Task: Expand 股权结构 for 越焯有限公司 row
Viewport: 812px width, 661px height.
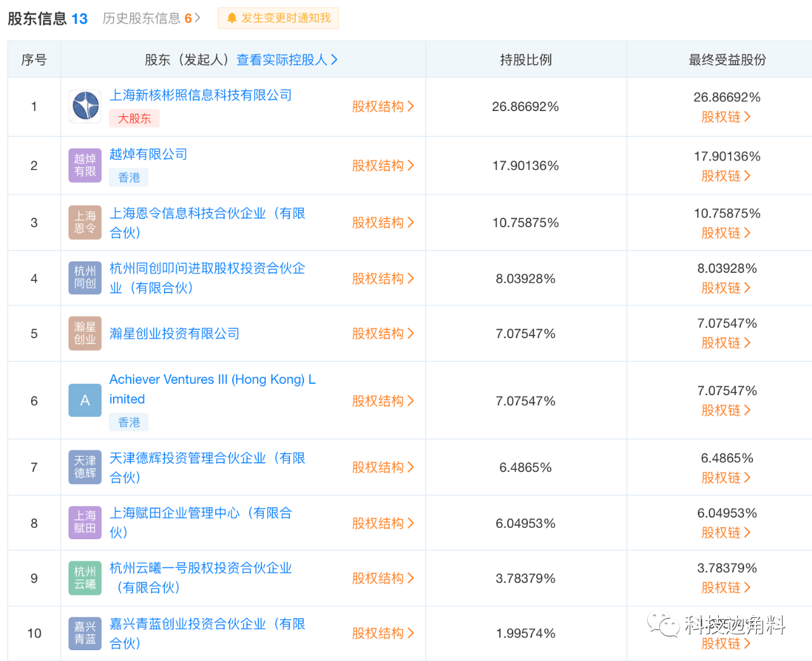Action: click(x=383, y=166)
